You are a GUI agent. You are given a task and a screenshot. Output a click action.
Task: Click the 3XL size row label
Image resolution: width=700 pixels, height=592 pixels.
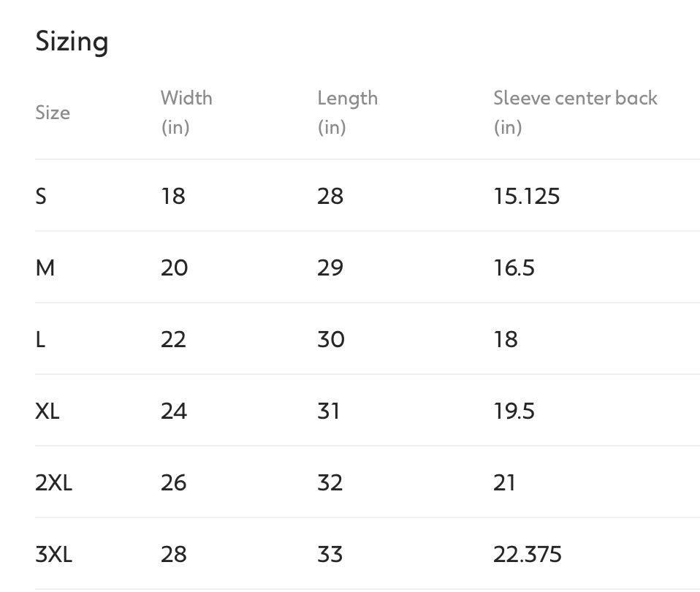[x=53, y=554]
